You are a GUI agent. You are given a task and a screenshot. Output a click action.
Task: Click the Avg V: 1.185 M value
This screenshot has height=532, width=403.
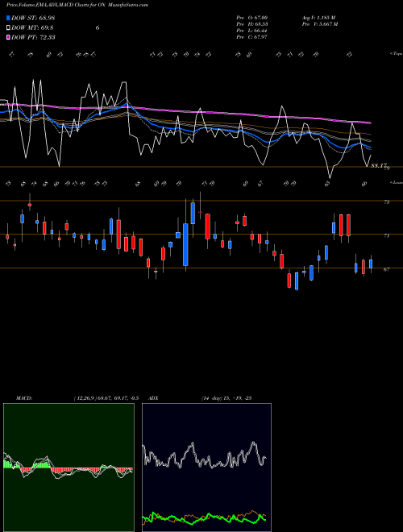click(319, 18)
